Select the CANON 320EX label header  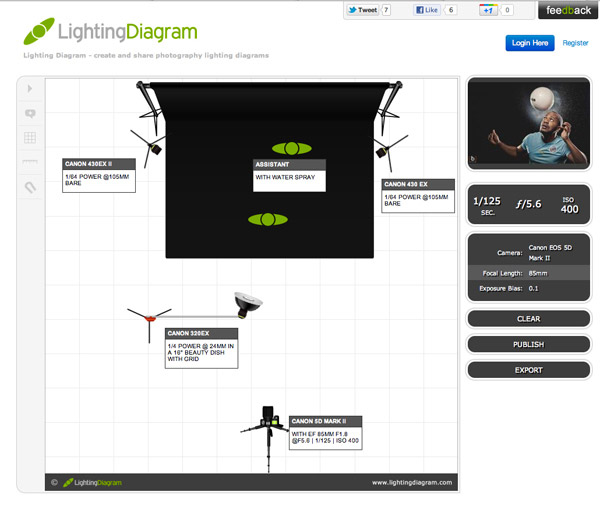(201, 333)
